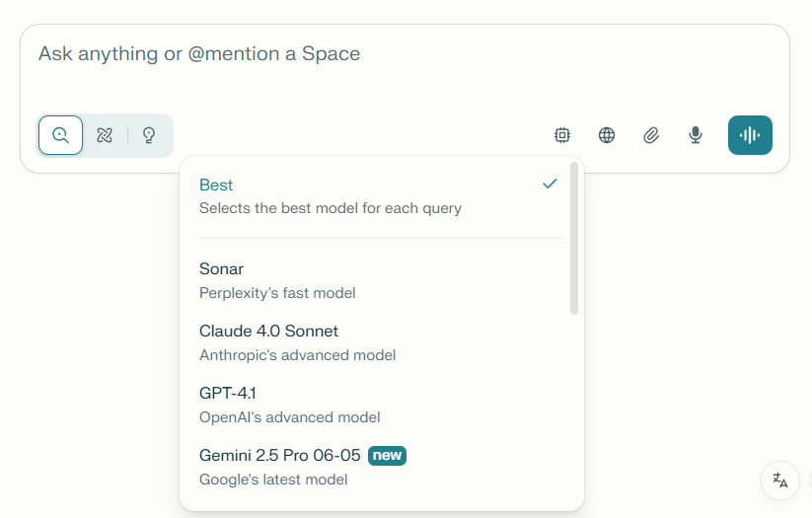Open the globe sources selector

click(607, 135)
